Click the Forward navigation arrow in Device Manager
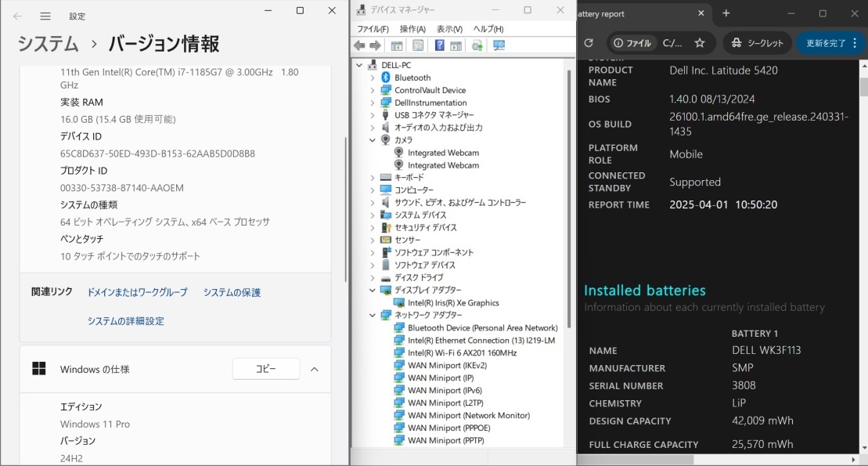 click(x=375, y=45)
